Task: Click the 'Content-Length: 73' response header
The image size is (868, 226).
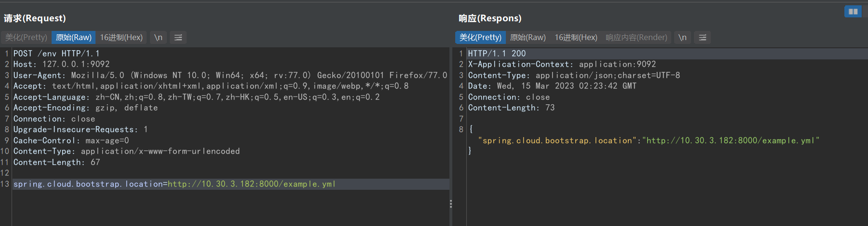Action: point(511,108)
